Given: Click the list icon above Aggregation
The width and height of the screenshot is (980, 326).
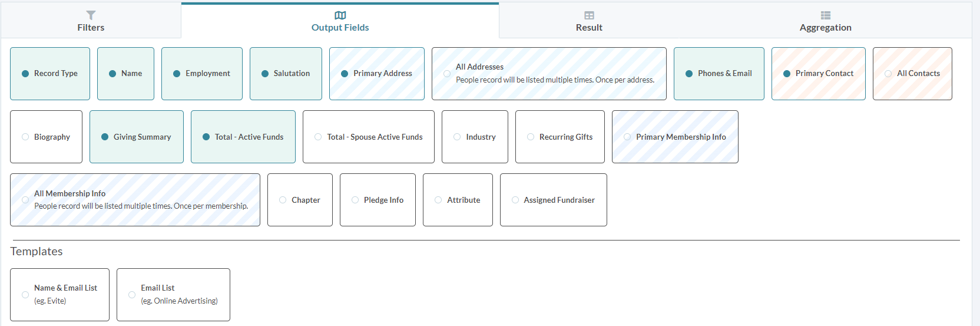Looking at the screenshot, I should (x=826, y=15).
